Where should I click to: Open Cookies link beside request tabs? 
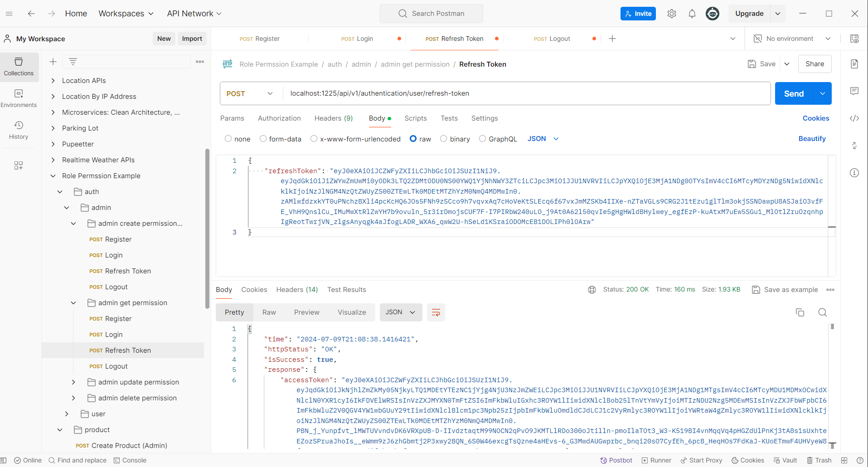pos(816,118)
